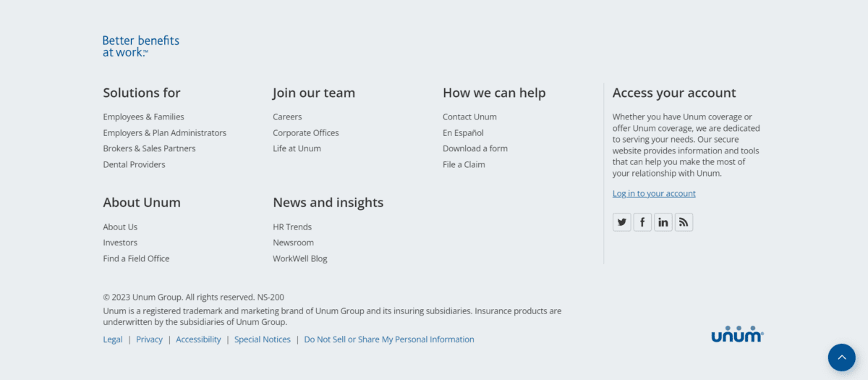Open Unum's Facebook page icon
This screenshot has height=380, width=868.
(x=642, y=222)
